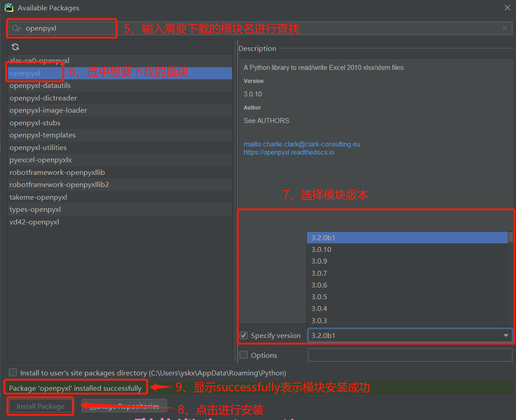Select openpyxl-utilities package
The image size is (516, 420).
[x=120, y=147]
